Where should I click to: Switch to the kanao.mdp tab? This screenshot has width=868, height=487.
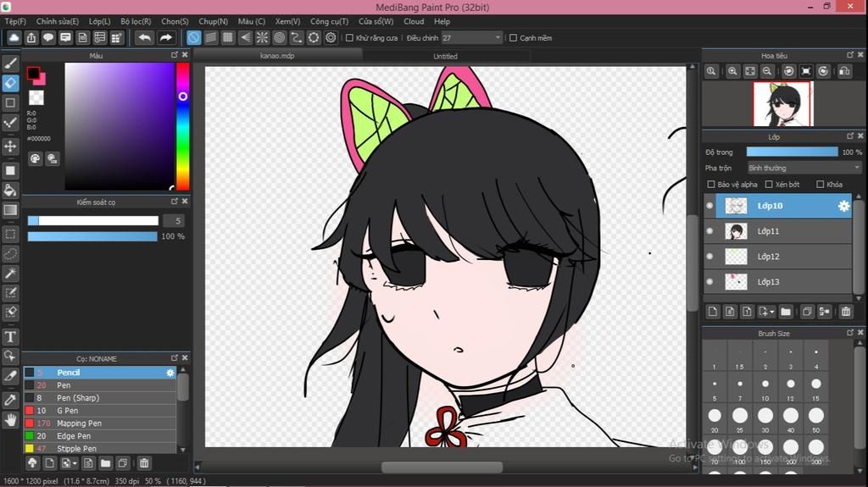[277, 56]
